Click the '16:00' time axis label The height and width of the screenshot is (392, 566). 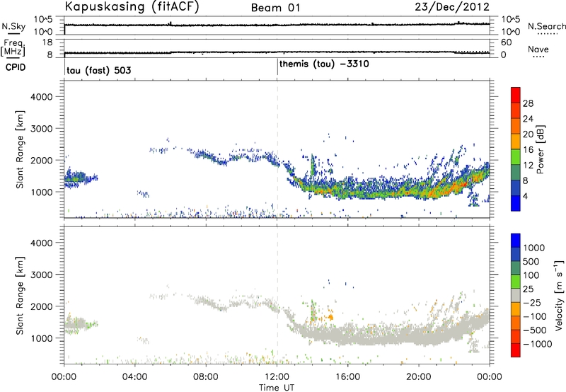tap(347, 377)
